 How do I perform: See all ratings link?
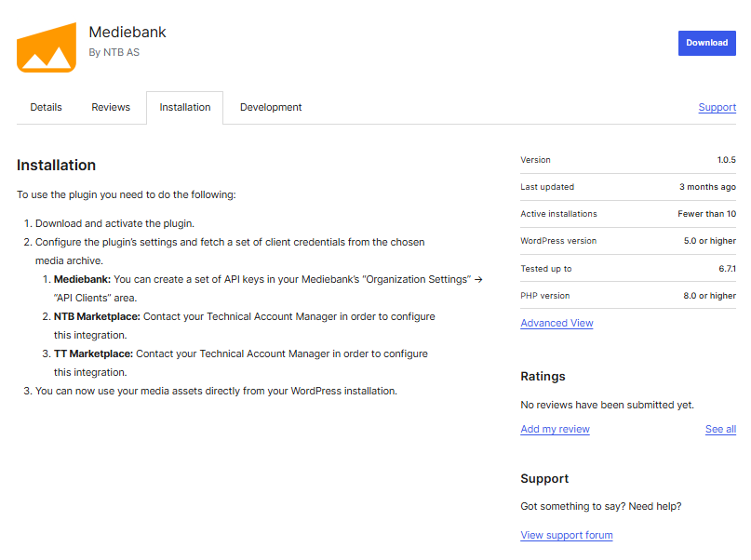(720, 429)
